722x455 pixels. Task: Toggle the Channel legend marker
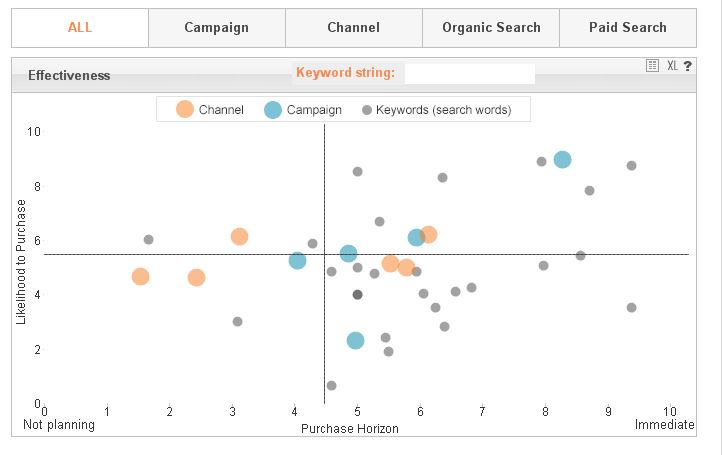point(185,110)
